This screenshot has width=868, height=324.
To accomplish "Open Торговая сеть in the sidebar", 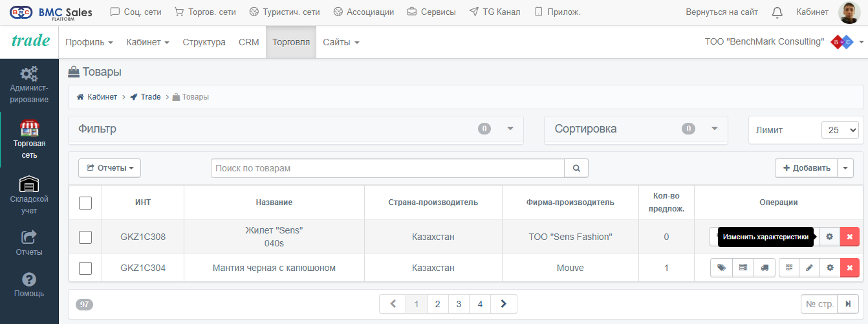I will point(29,139).
